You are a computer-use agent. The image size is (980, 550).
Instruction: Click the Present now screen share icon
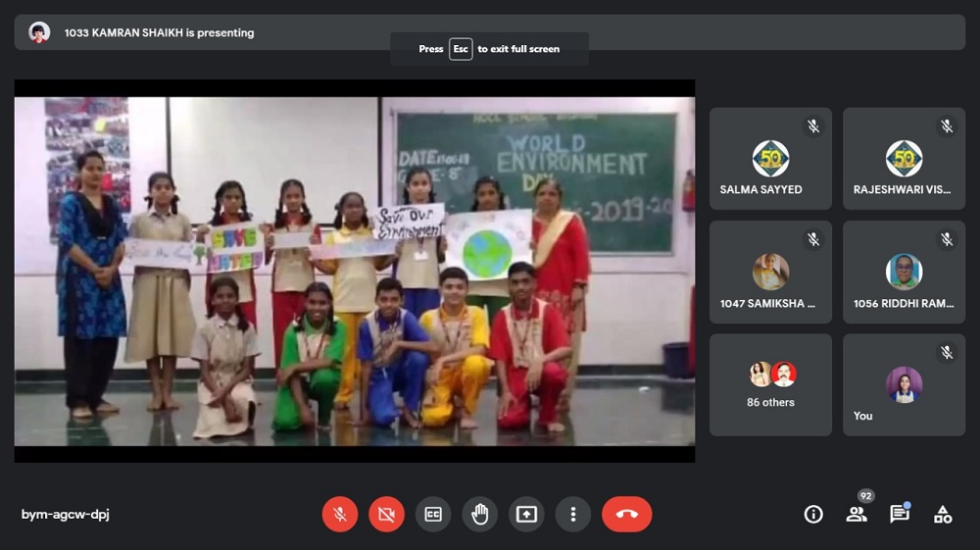click(526, 514)
